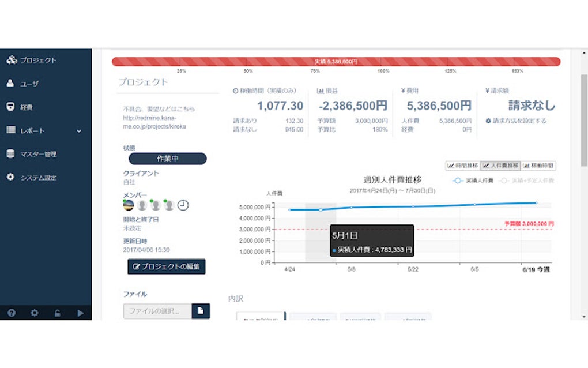Click the プロジェクトの編集 button
This screenshot has width=588, height=368.
(x=166, y=266)
